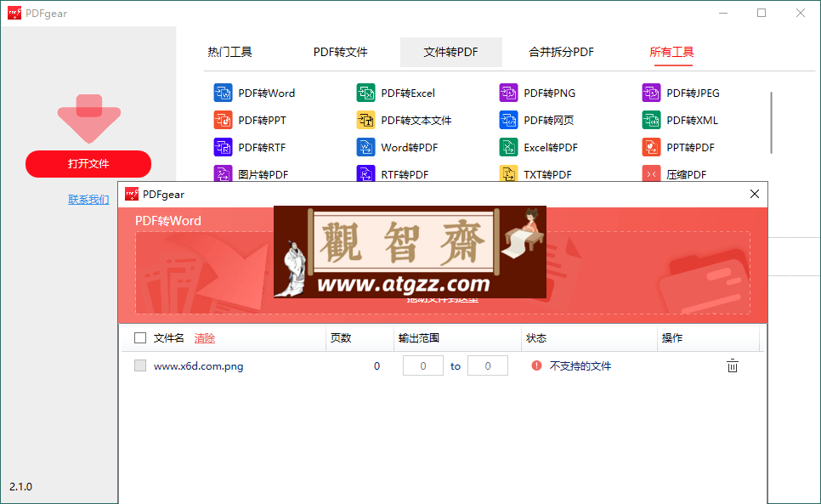Open the PDF转Word tool icon
Screen dimensions: 821x504
tap(223, 93)
